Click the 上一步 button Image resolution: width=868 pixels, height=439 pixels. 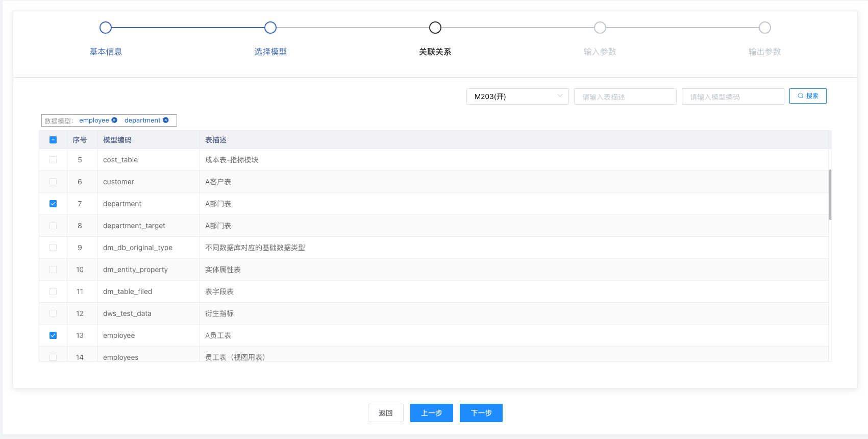coord(432,413)
